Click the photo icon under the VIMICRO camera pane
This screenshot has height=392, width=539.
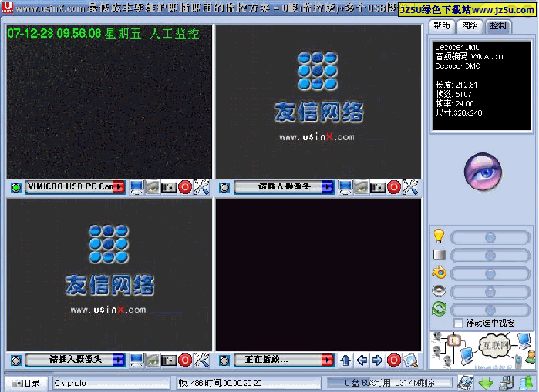click(x=152, y=187)
